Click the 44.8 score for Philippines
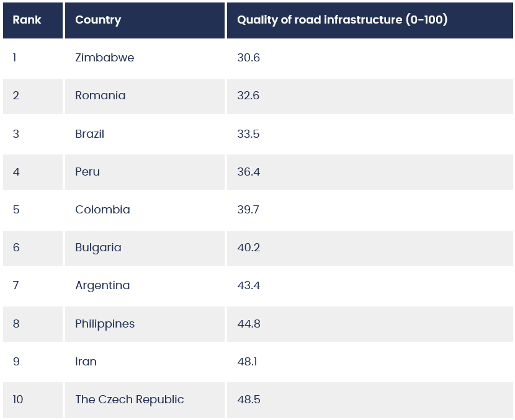Image resolution: width=515 pixels, height=420 pixels. [249, 324]
